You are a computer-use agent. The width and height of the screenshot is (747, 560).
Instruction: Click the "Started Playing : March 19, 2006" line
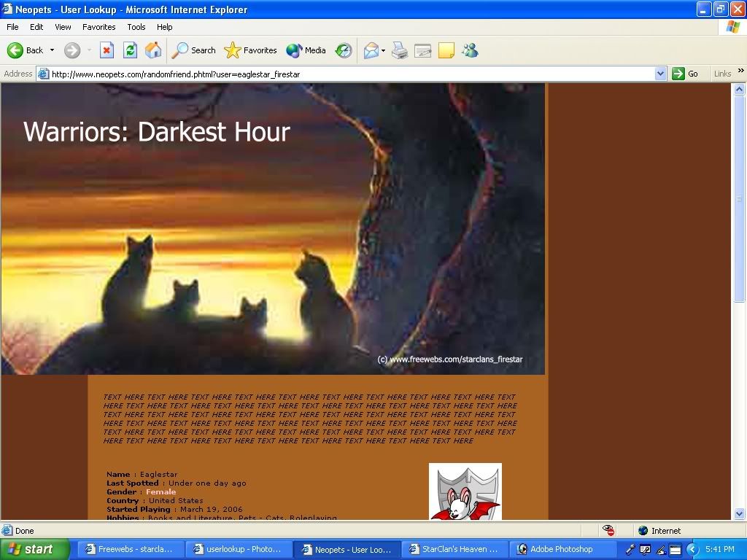[174, 509]
